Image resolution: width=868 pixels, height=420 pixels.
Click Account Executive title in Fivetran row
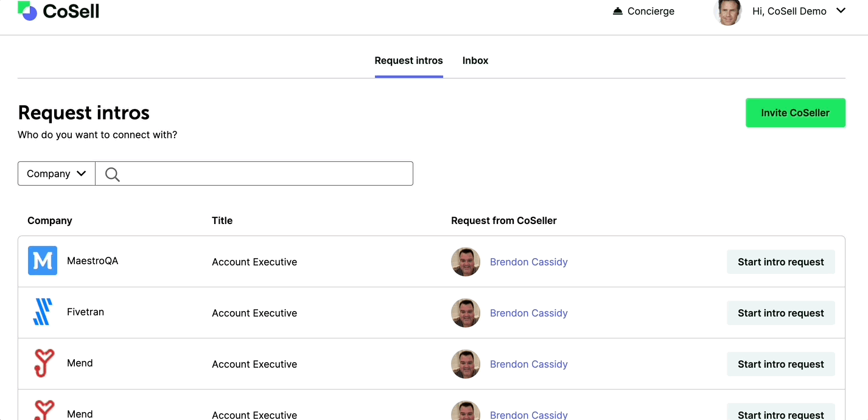(x=254, y=313)
